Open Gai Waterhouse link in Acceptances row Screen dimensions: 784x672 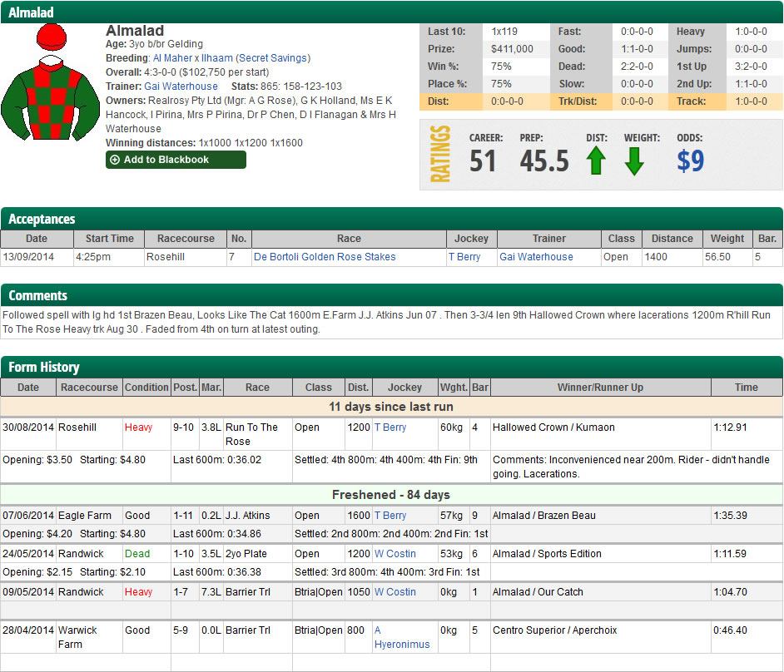pyautogui.click(x=536, y=257)
